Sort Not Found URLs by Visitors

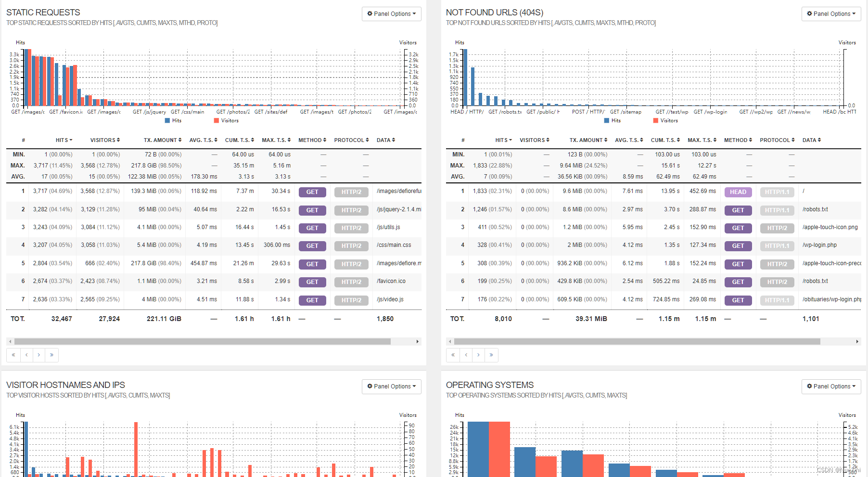point(535,140)
